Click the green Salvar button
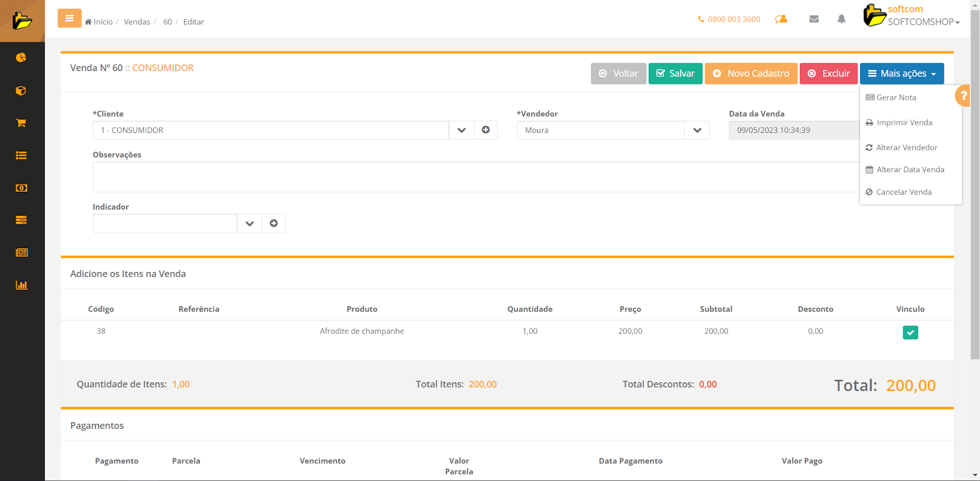Screen dimensions: 980x481 pos(675,74)
